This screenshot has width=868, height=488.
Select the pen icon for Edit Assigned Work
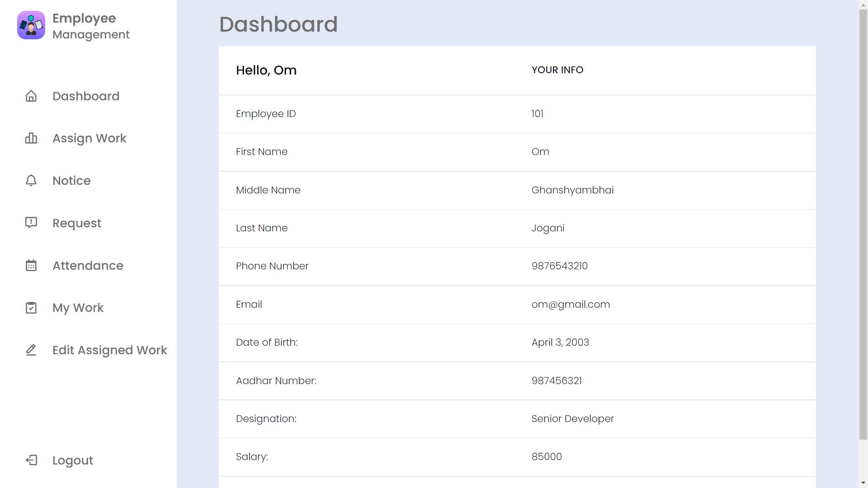coord(31,350)
